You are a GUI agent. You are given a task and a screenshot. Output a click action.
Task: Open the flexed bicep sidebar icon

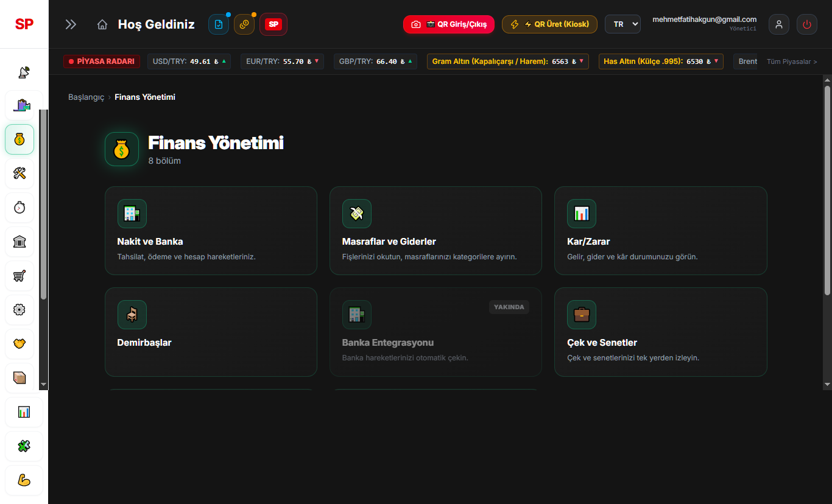coord(24,480)
